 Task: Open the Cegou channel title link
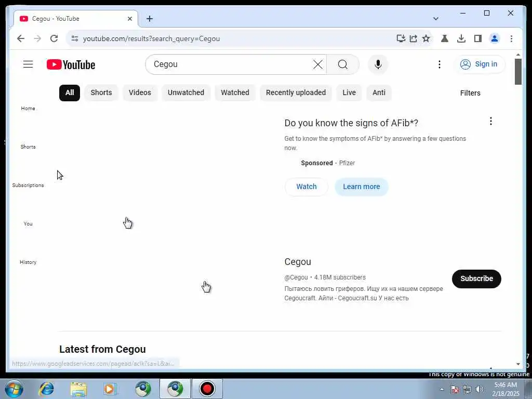pos(298,262)
